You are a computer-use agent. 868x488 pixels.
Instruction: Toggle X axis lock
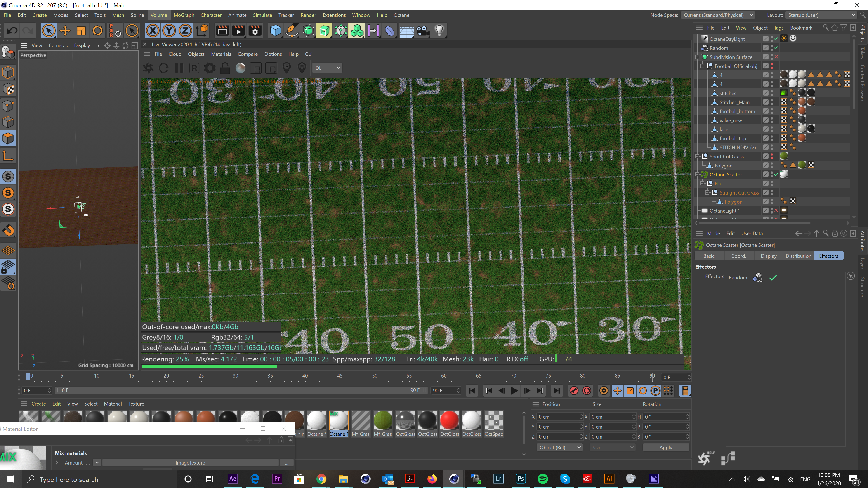[153, 31]
